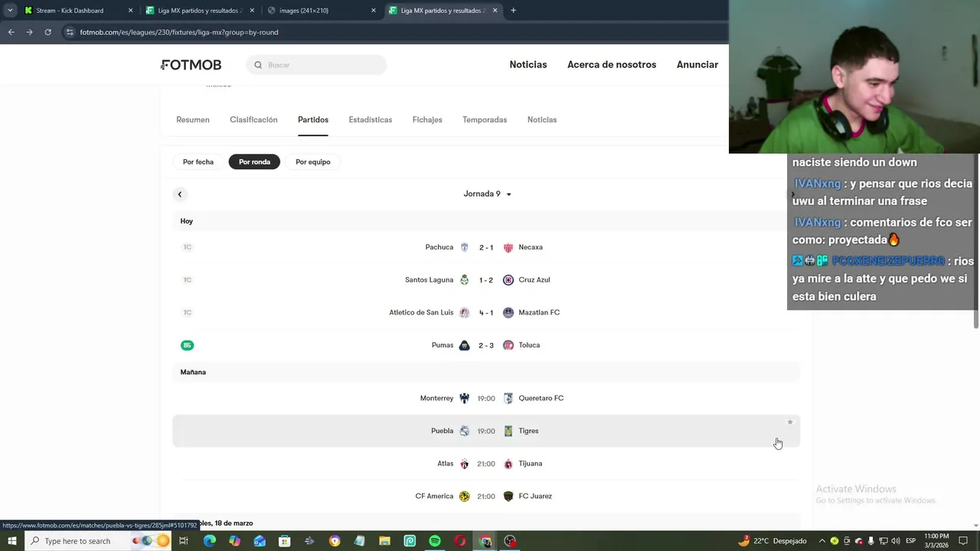Open the Windows notification center
This screenshot has height=551, width=980.
[x=963, y=541]
